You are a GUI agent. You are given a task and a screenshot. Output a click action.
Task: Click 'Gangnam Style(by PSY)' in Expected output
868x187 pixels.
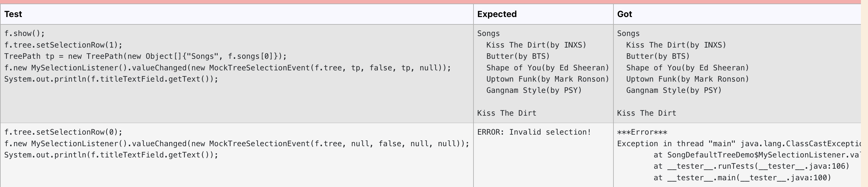click(x=534, y=90)
